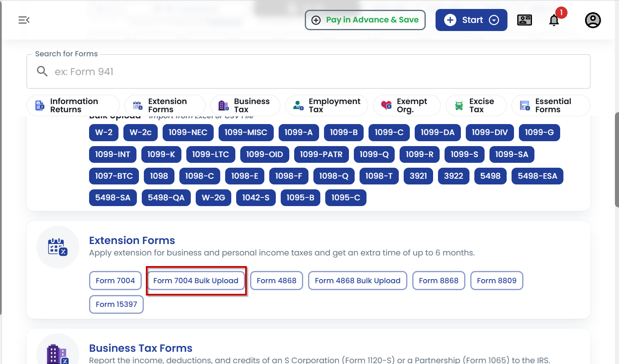Select W-2 bulk upload
This screenshot has height=364, width=619.
[104, 132]
